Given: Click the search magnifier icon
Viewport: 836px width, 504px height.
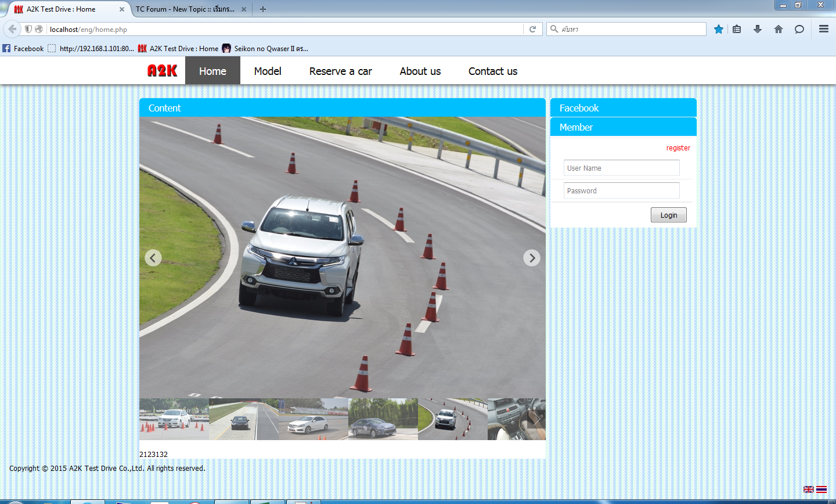Looking at the screenshot, I should click(554, 29).
